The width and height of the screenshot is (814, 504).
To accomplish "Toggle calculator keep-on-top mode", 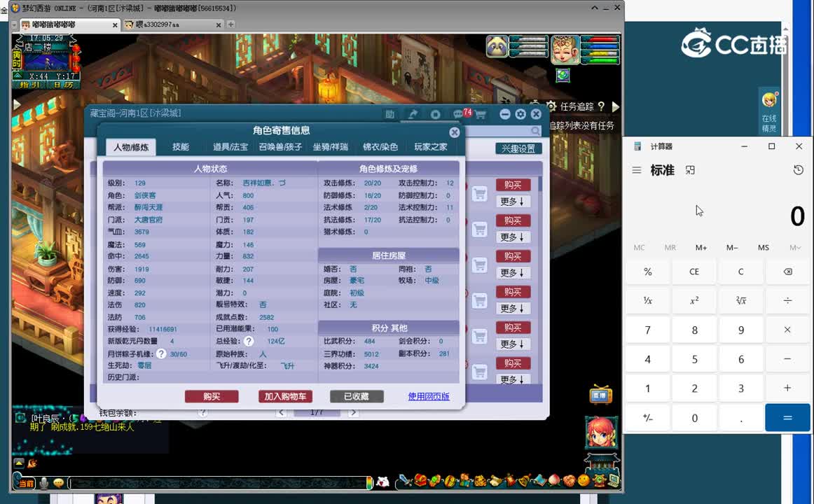I will pos(690,170).
